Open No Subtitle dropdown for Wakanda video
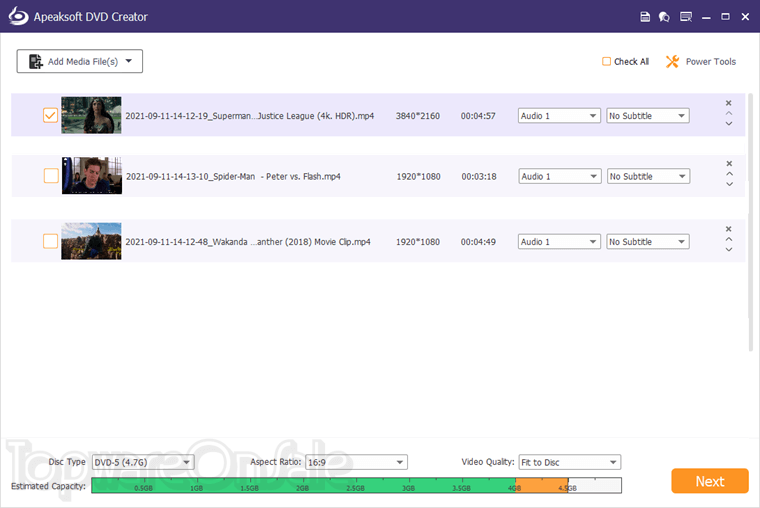Screen dimensions: 760x508 pyautogui.click(x=648, y=242)
